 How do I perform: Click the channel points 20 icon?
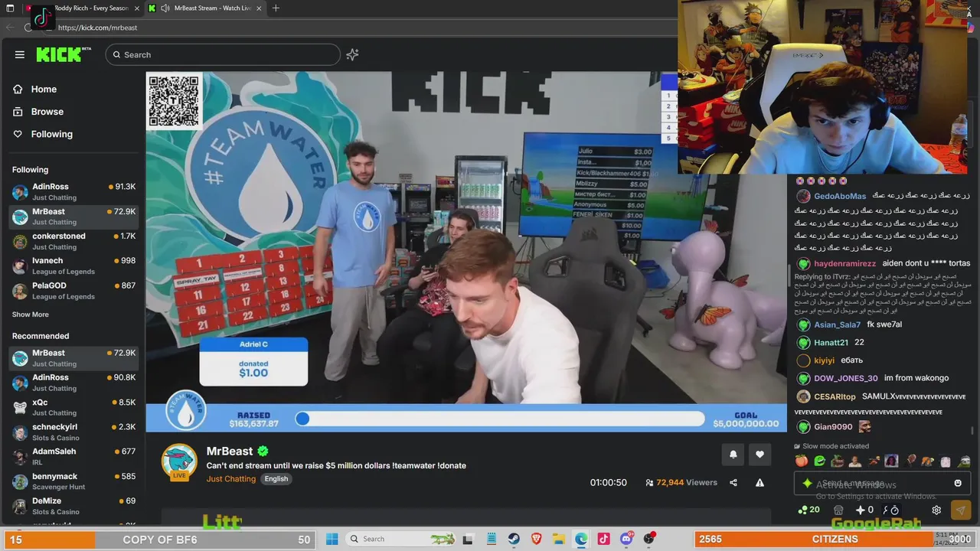(808, 510)
